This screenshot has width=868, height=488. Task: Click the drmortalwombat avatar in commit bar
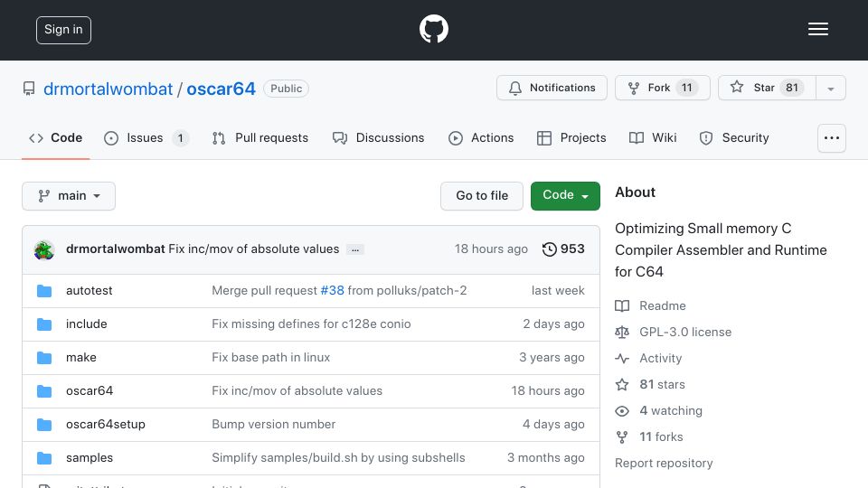[x=43, y=250]
